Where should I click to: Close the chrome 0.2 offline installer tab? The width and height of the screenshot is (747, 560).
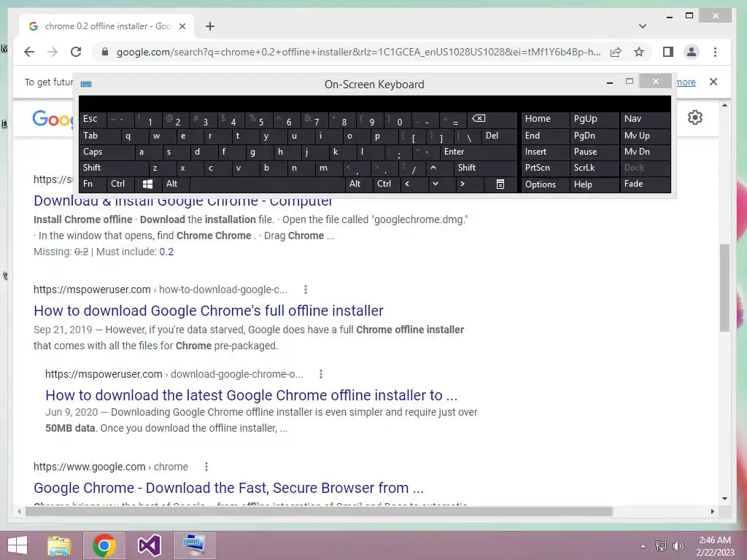coord(182,26)
